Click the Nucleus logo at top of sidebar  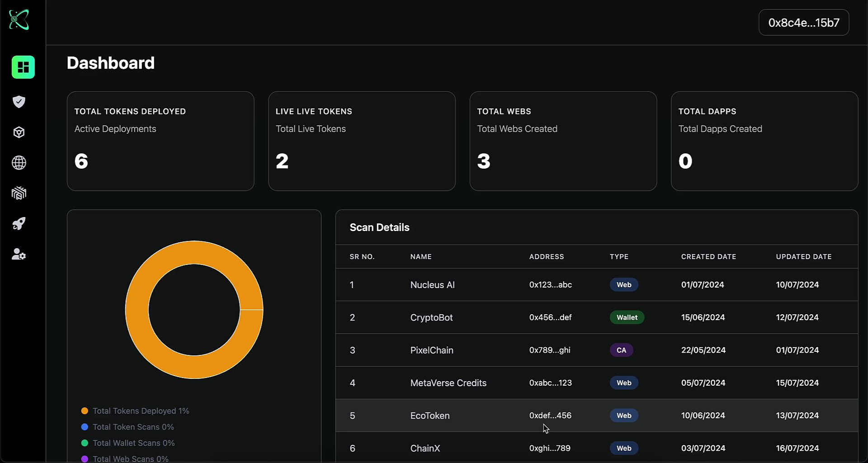19,20
